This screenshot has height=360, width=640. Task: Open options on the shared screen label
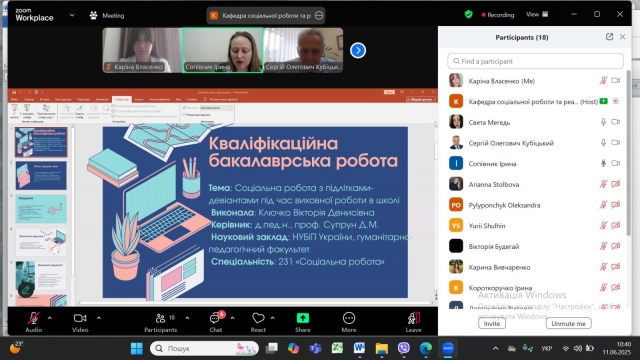coord(319,16)
